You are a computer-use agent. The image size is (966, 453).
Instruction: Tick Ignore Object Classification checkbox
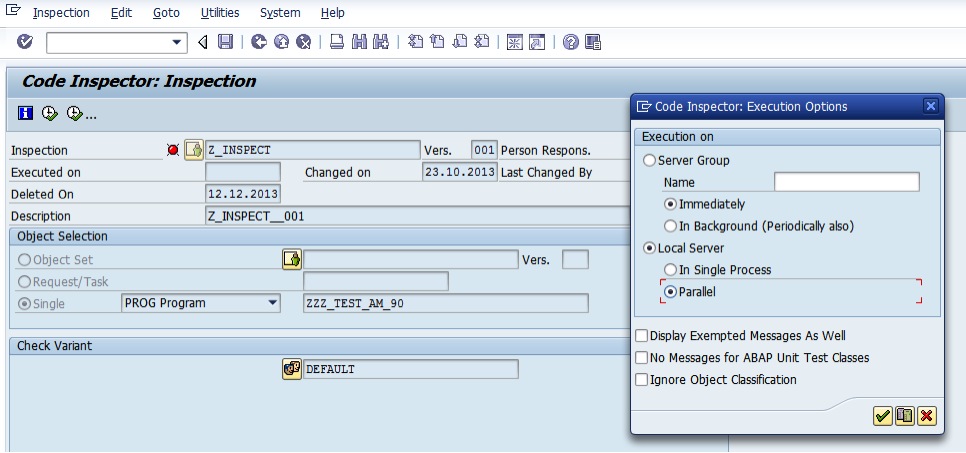(x=642, y=380)
